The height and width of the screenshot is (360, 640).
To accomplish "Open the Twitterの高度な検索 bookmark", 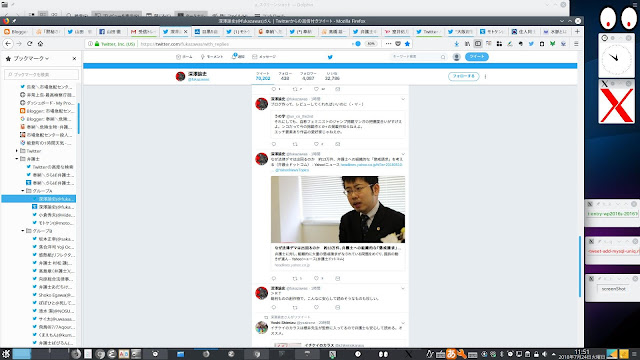I will coord(49,167).
